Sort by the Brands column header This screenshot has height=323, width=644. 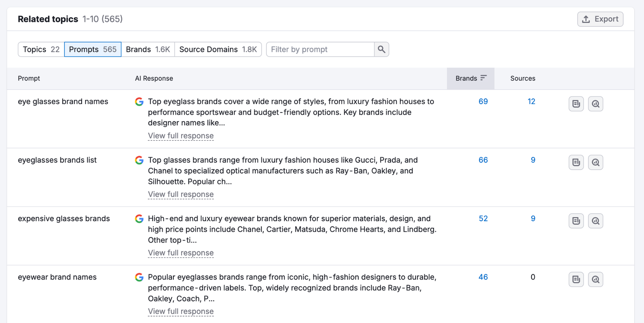471,78
